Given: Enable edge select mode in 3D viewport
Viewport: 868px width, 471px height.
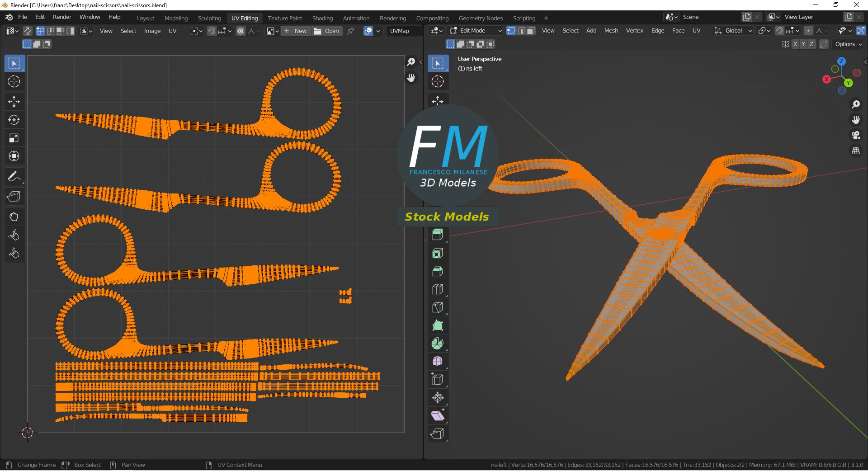Looking at the screenshot, I should point(521,30).
